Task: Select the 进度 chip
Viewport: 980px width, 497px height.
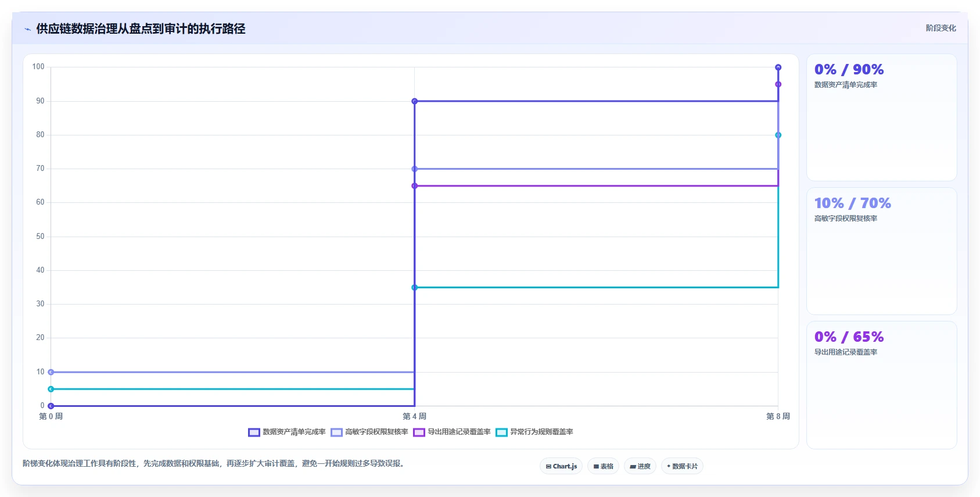Action: tap(640, 466)
